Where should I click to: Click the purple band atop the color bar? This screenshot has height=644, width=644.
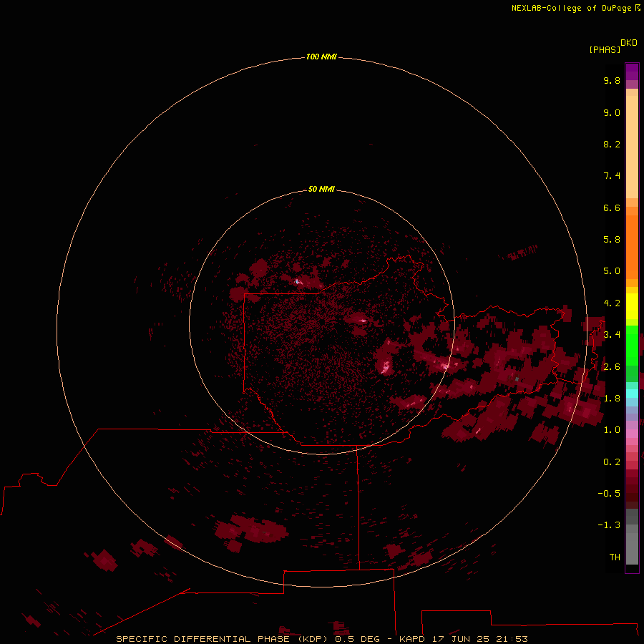632,72
